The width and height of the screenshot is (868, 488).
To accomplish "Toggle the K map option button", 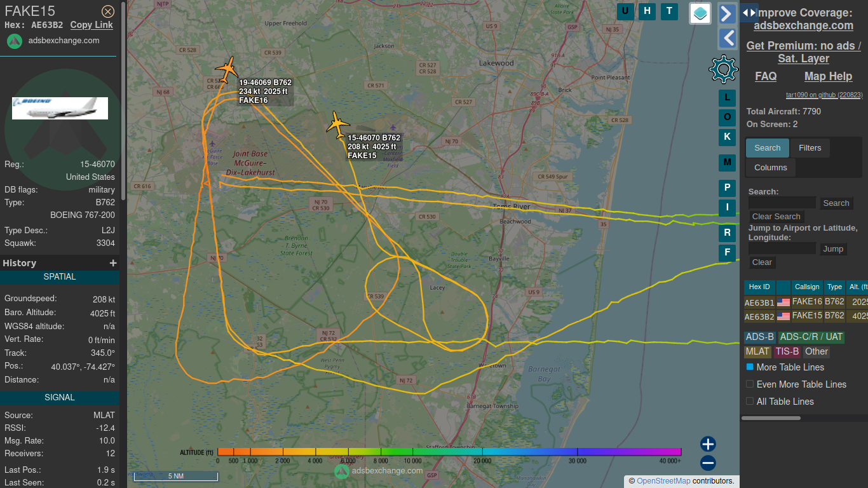I will point(727,137).
